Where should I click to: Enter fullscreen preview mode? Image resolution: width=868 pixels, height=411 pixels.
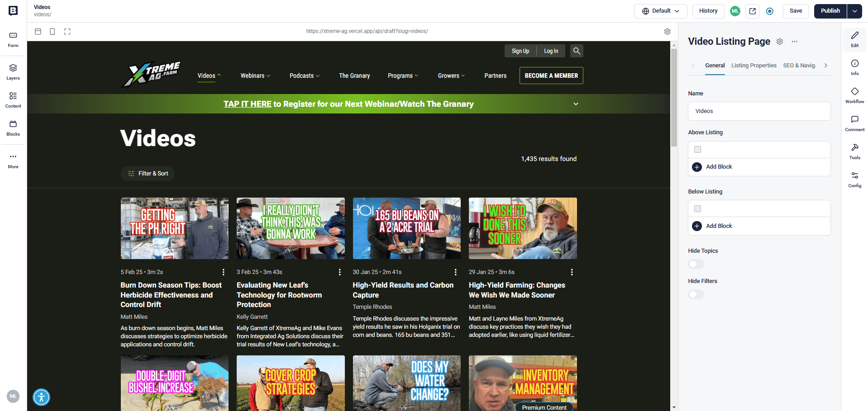click(67, 32)
